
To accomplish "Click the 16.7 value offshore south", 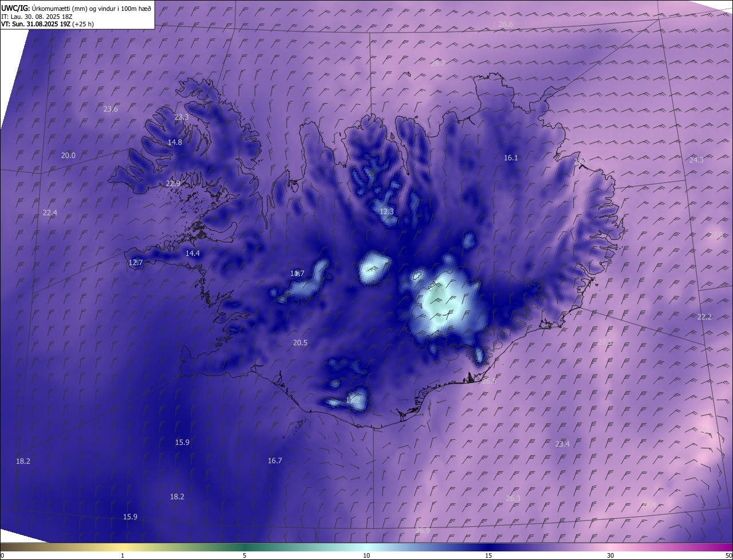I will tap(275, 460).
